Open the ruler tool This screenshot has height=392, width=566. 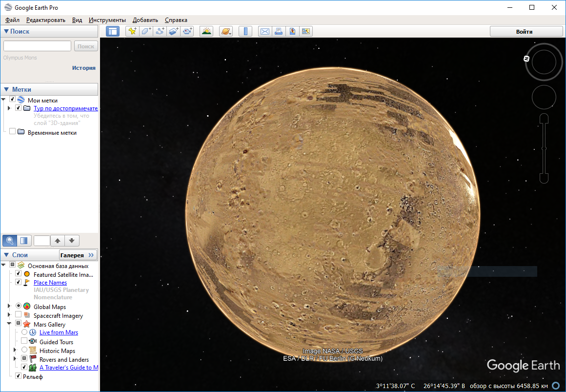[x=245, y=31]
